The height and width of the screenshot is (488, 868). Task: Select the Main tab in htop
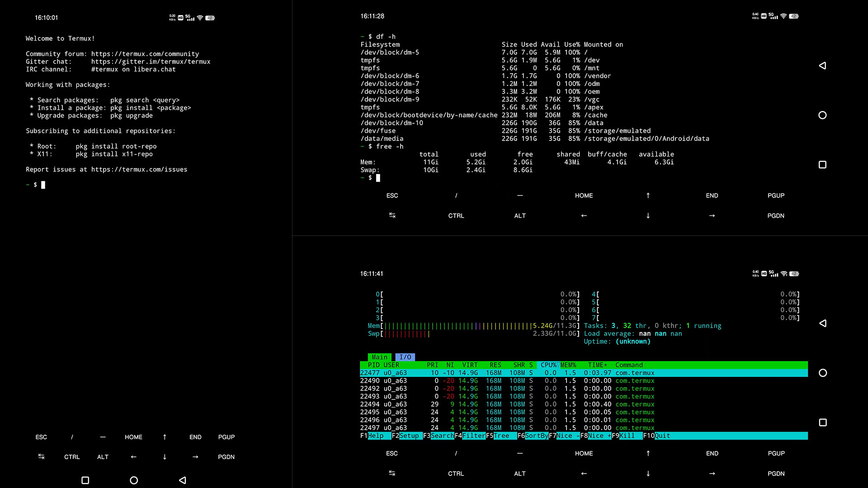tap(380, 357)
